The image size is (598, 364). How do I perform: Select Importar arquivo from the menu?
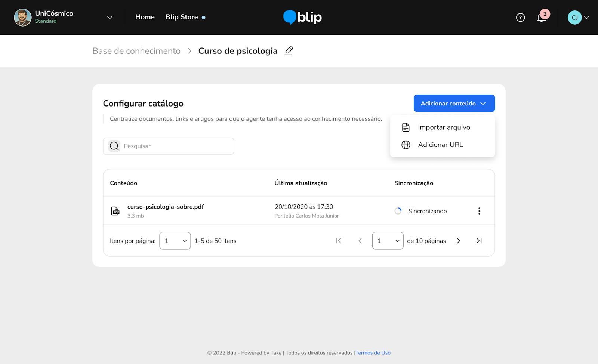444,127
